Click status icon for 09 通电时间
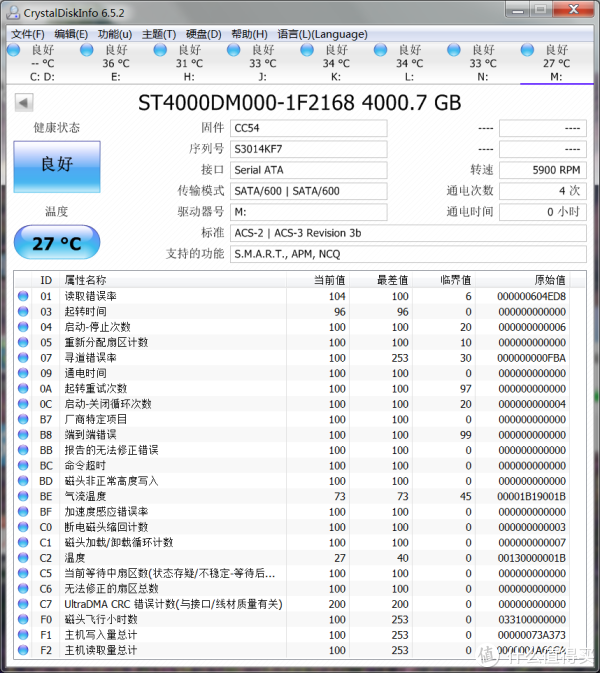 pyautogui.click(x=23, y=373)
